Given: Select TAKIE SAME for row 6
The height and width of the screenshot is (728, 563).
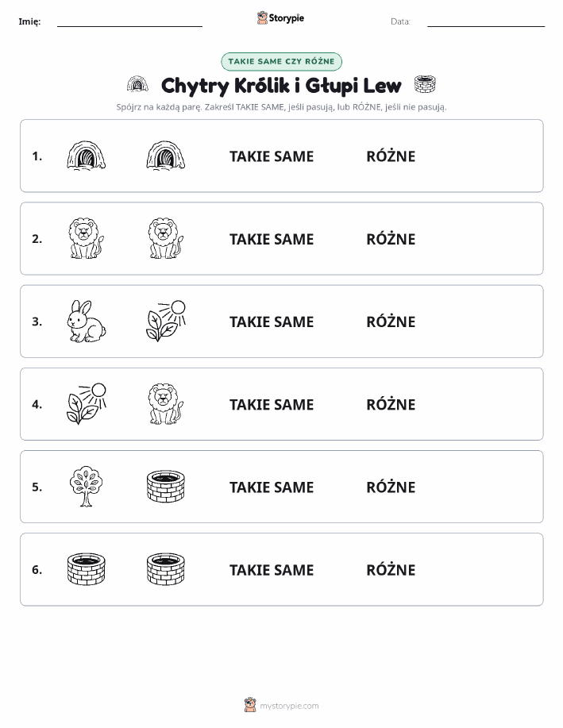Looking at the screenshot, I should tap(272, 570).
